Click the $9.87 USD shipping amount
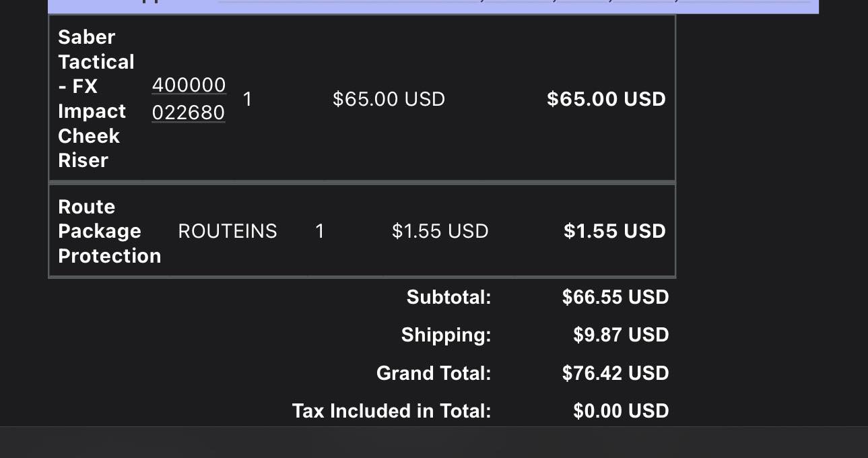 coord(621,335)
